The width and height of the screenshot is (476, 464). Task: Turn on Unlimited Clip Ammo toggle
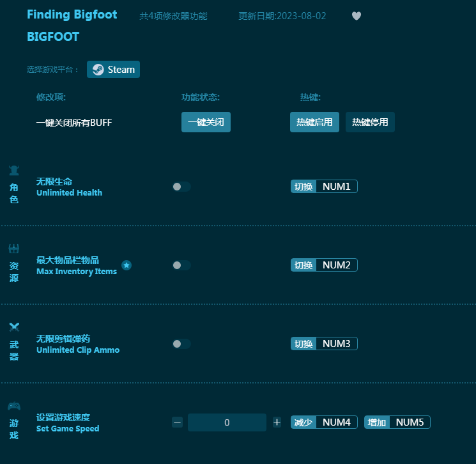pyautogui.click(x=181, y=344)
